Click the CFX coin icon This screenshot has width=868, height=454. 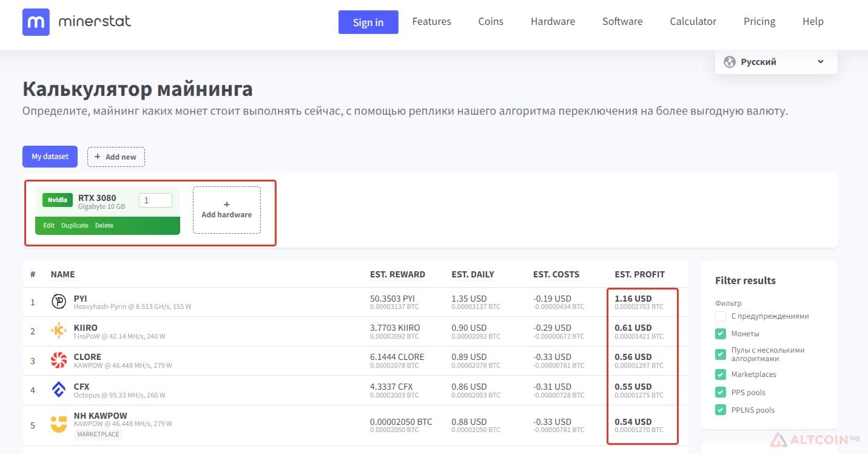tap(59, 390)
